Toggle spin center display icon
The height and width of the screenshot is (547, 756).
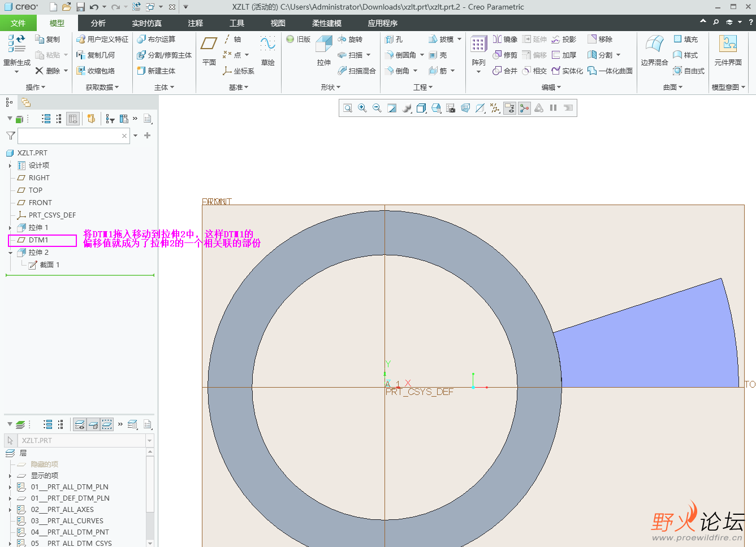point(524,108)
